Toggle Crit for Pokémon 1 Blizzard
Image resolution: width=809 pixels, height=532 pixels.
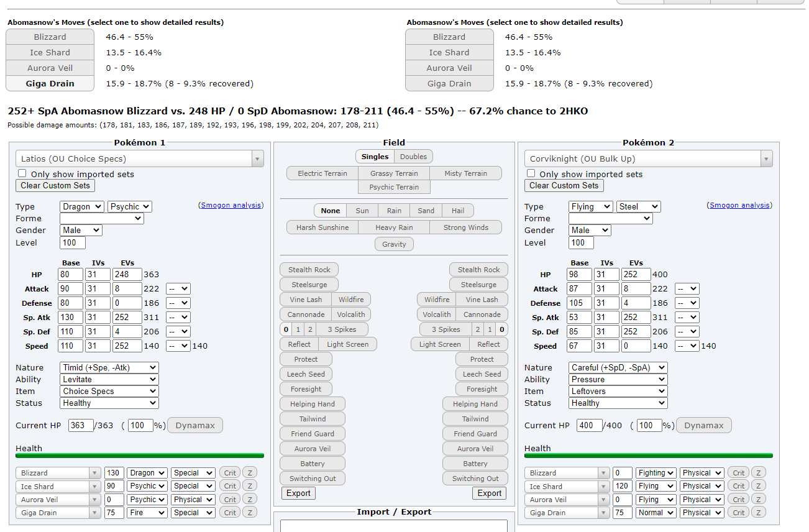point(230,473)
